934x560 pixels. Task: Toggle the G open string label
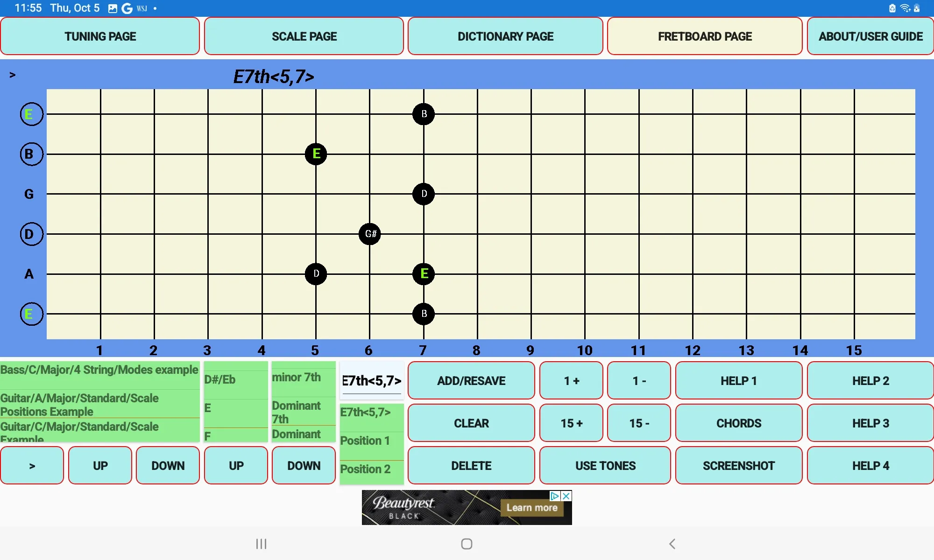tap(29, 194)
